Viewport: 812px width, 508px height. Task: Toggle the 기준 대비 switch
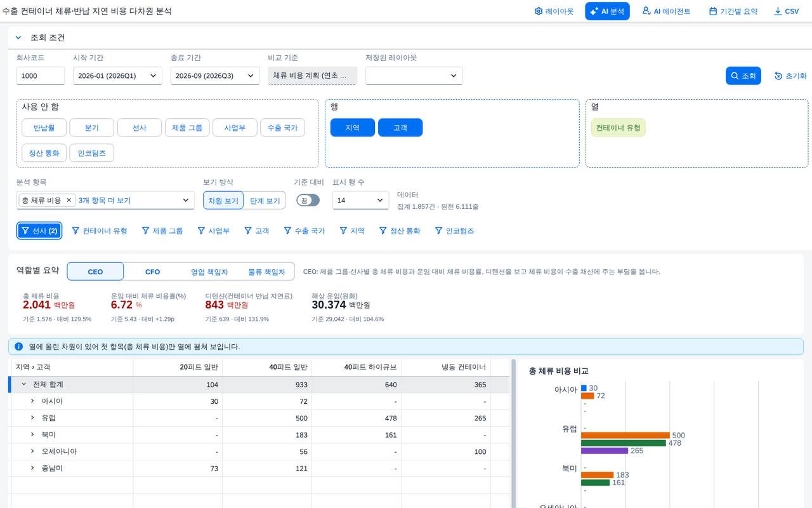pos(308,200)
